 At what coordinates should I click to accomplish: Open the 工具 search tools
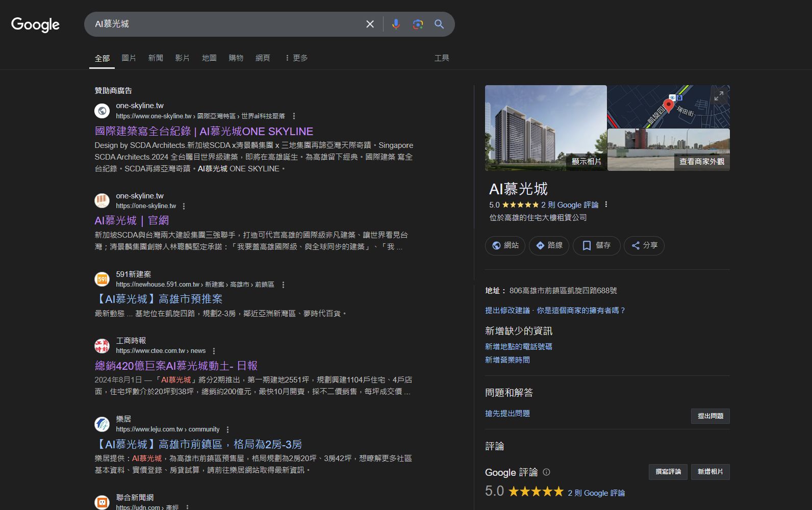point(442,58)
